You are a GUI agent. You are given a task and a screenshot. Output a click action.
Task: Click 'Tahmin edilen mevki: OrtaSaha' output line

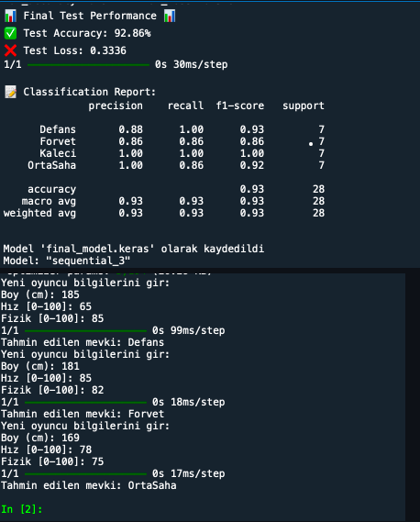tap(89, 485)
